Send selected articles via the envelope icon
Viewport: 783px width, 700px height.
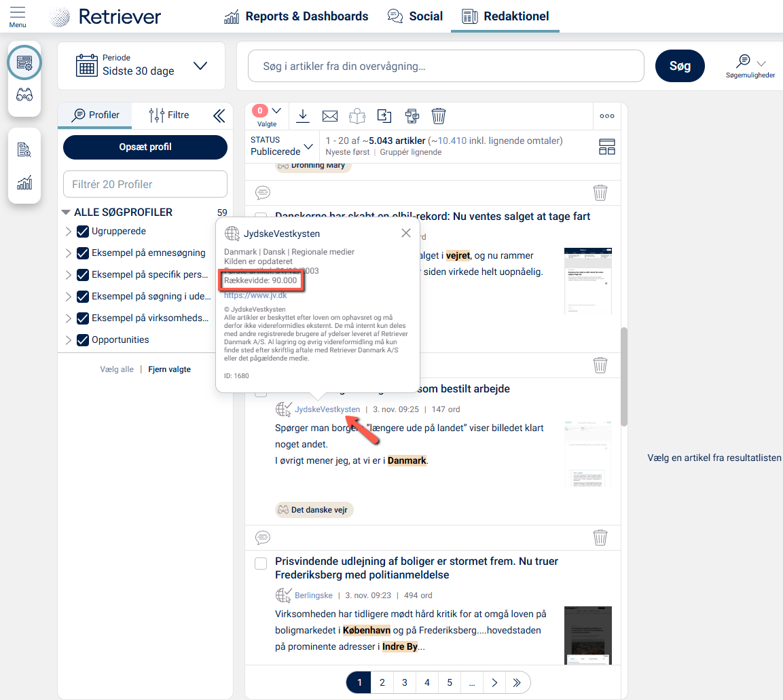click(x=329, y=116)
